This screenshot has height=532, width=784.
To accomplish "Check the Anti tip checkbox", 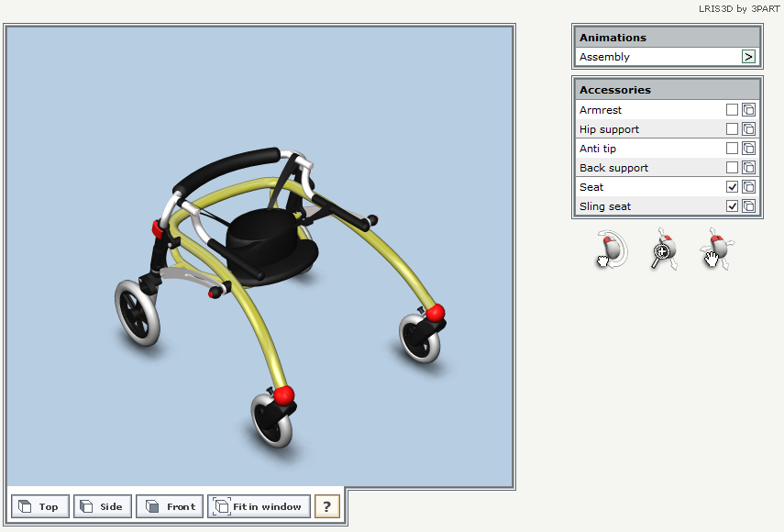I will (x=732, y=148).
